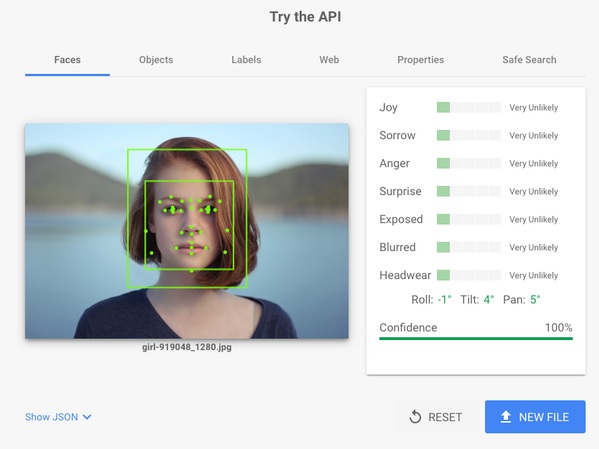This screenshot has width=599, height=449.
Task: Expand the Show JSON chevron
Action: click(x=87, y=417)
